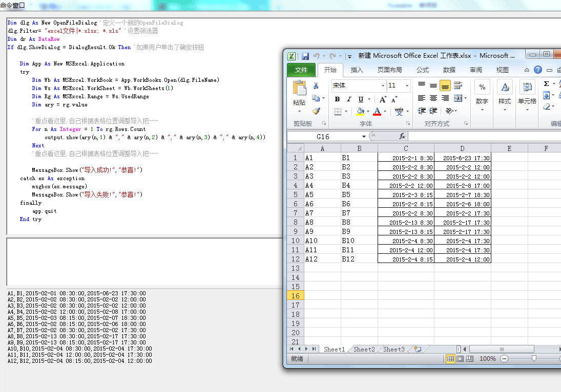Decrease font size with smaller A icon
Image resolution: width=561 pixels, height=392 pixels.
pos(394,99)
